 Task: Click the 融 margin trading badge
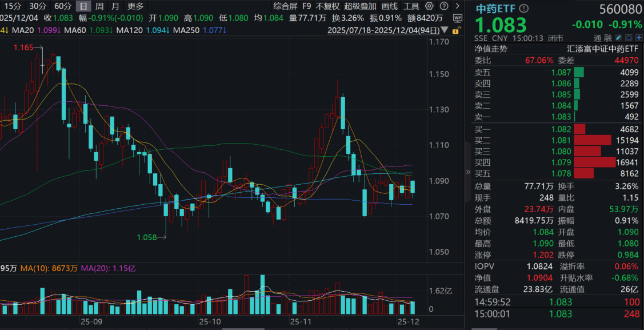coord(609,37)
